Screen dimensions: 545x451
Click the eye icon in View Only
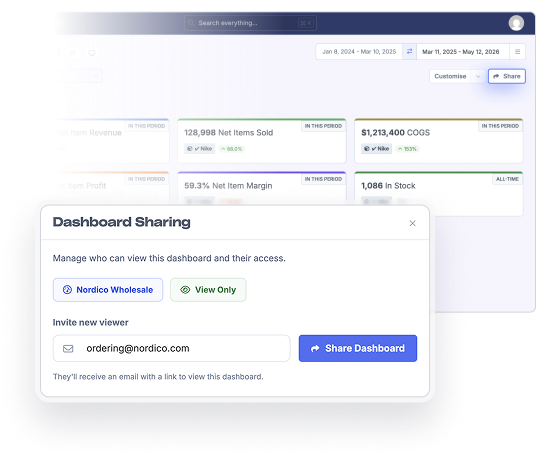click(x=185, y=290)
